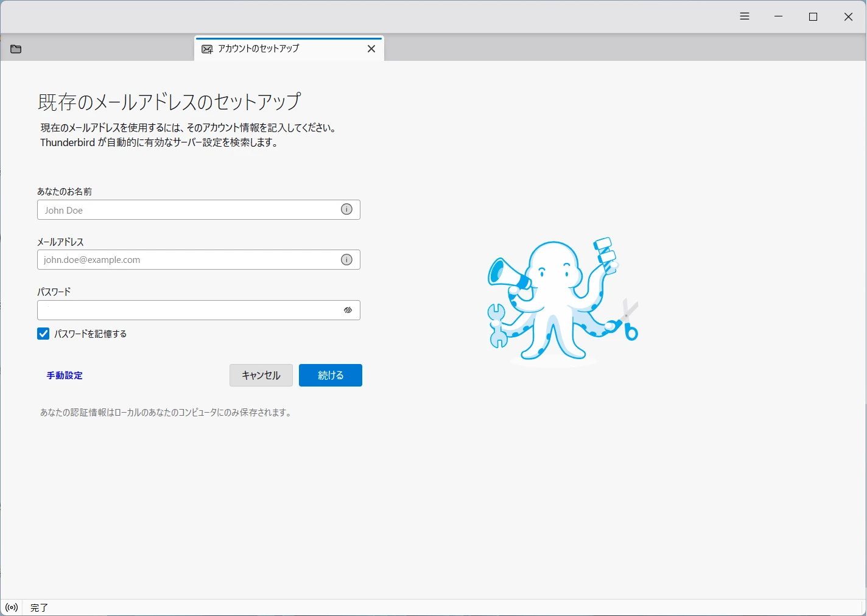
Task: Click the メールアドレス input field
Action: 183,259
